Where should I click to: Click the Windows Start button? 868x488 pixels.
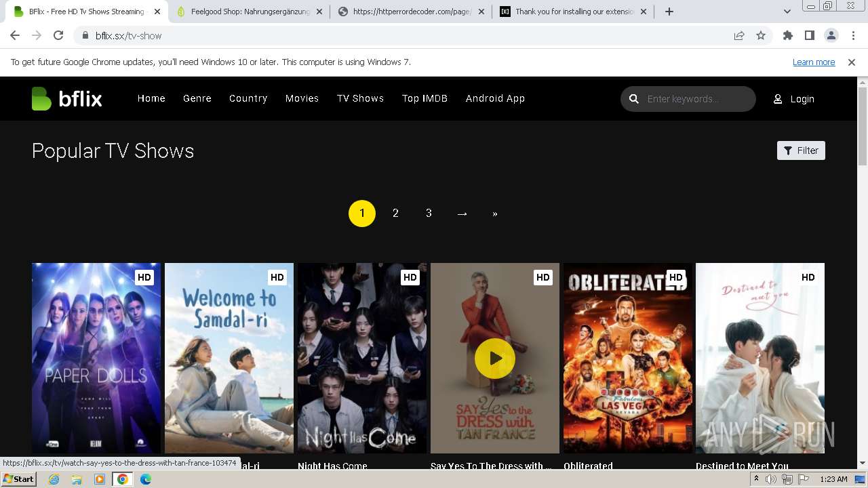[20, 479]
